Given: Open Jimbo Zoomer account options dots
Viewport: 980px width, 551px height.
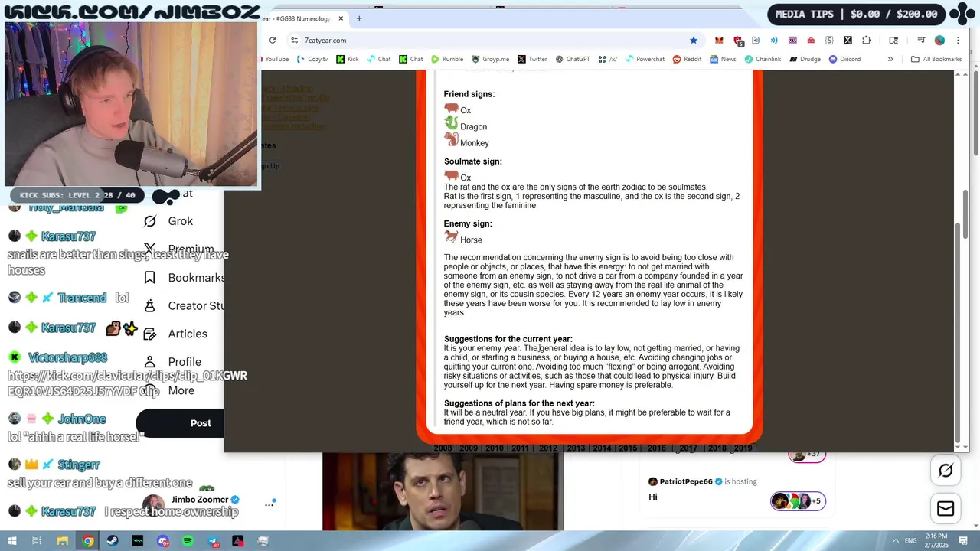Looking at the screenshot, I should (269, 504).
